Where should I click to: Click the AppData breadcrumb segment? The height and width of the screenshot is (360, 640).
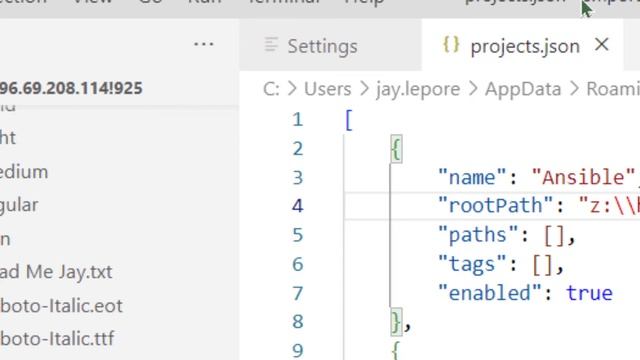(x=523, y=89)
